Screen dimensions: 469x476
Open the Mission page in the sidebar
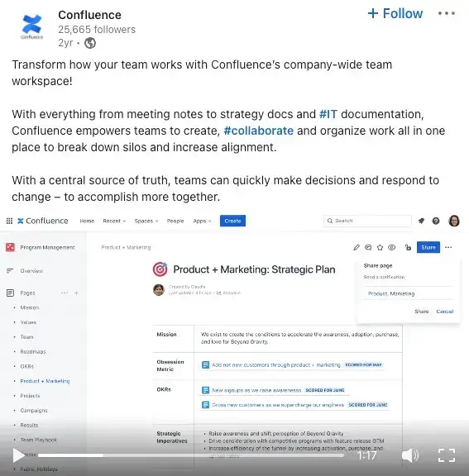pos(30,307)
